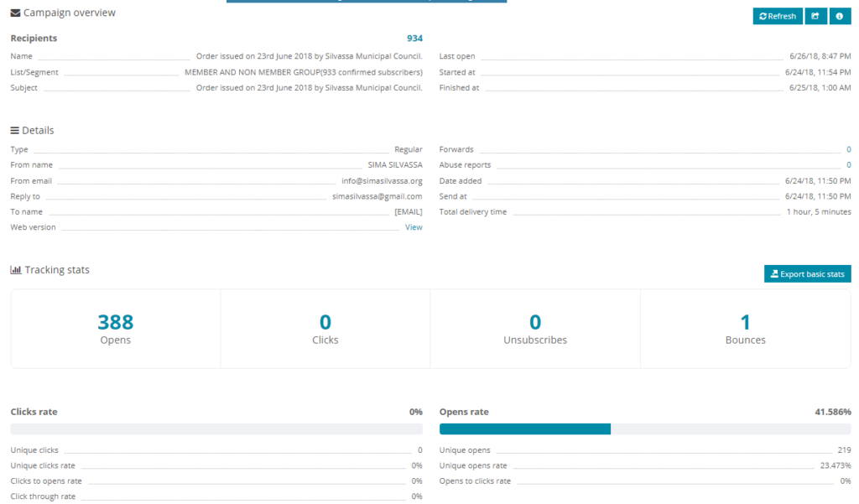Open the recipients count 934 link
Screen dimensions: 859x504
pyautogui.click(x=414, y=39)
